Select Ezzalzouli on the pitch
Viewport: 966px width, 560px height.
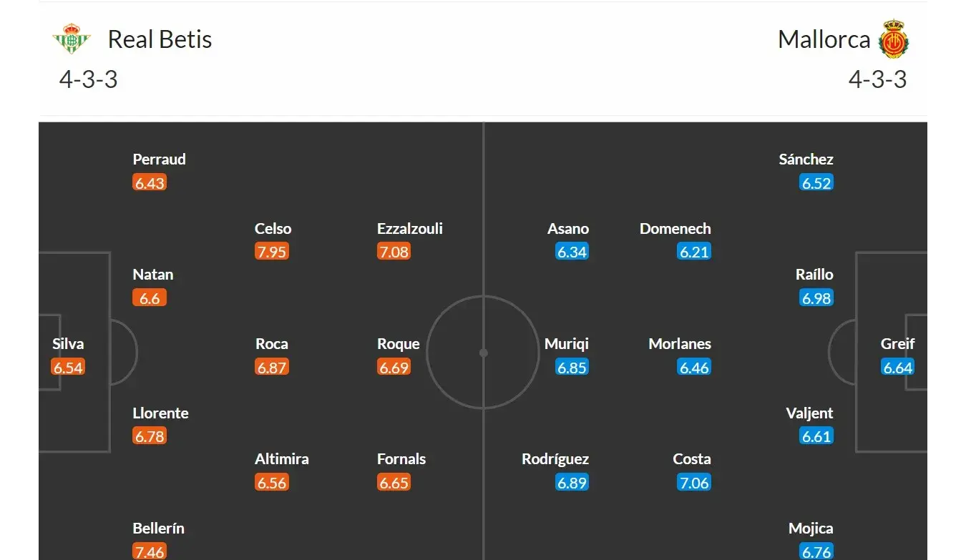[410, 229]
